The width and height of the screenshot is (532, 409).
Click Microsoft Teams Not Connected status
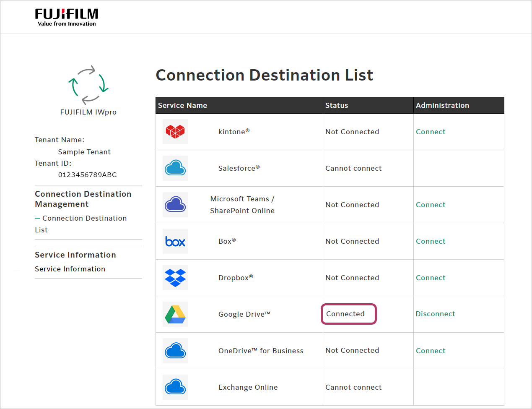352,205
